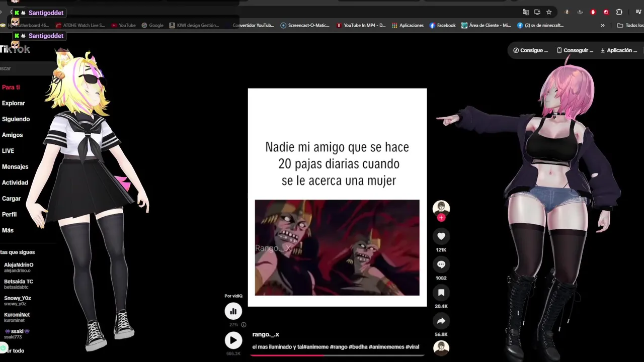
Task: Open the YouTube bookmark
Action: (124, 25)
